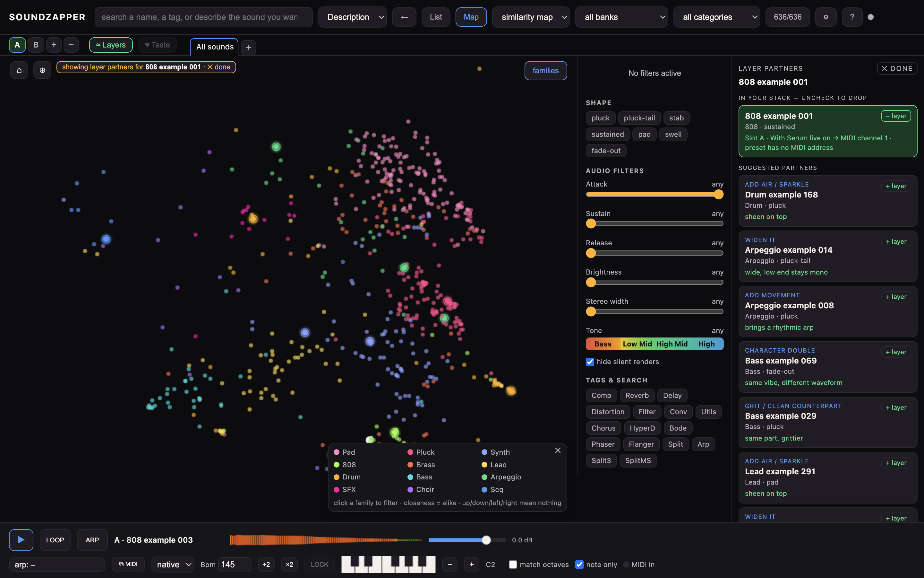Click the status dot in top bar
Screen dimensions: 924x578
pos(870,17)
